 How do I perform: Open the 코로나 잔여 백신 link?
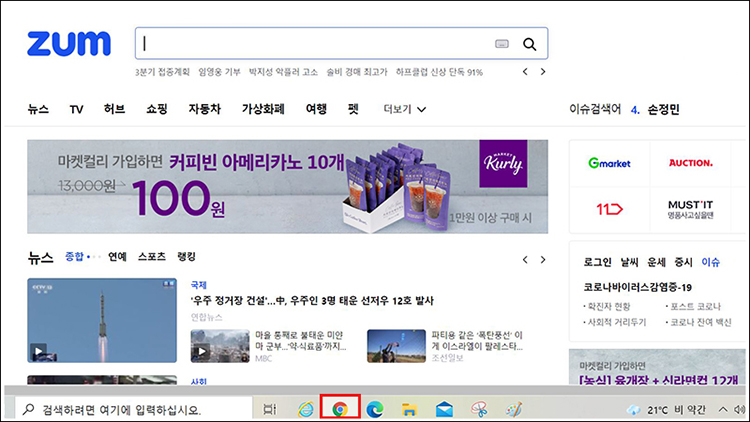coord(700,322)
